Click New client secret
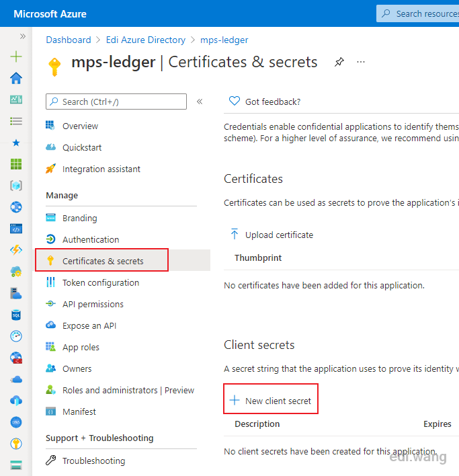This screenshot has height=476, width=459. 271,401
